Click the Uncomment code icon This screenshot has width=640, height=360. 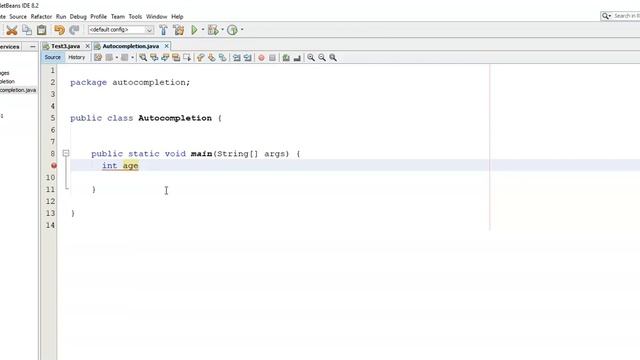point(297,58)
